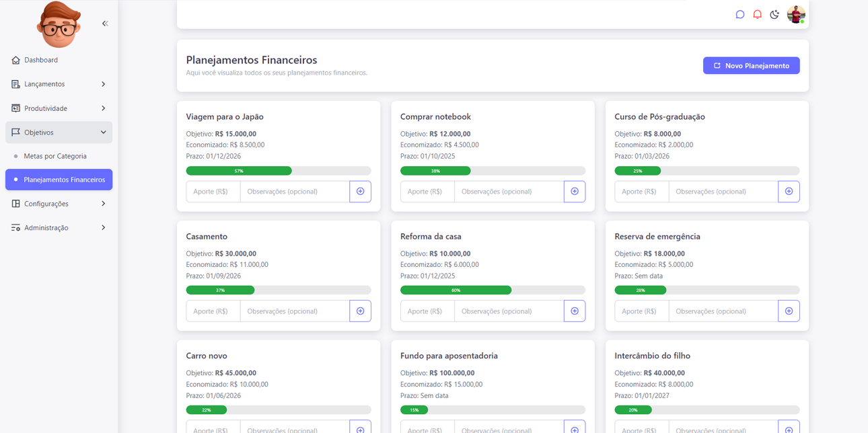Click the add-contribution plus icon for Viagem para o Japão
868x433 pixels.
point(360,192)
